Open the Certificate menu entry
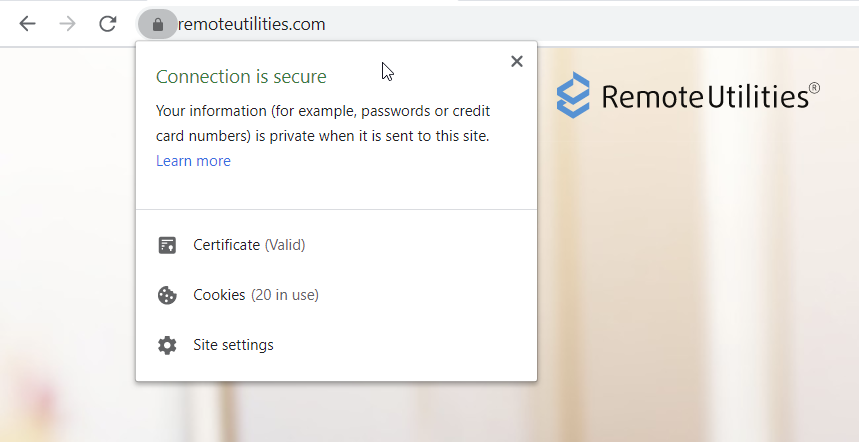The width and height of the screenshot is (859, 442). [227, 245]
